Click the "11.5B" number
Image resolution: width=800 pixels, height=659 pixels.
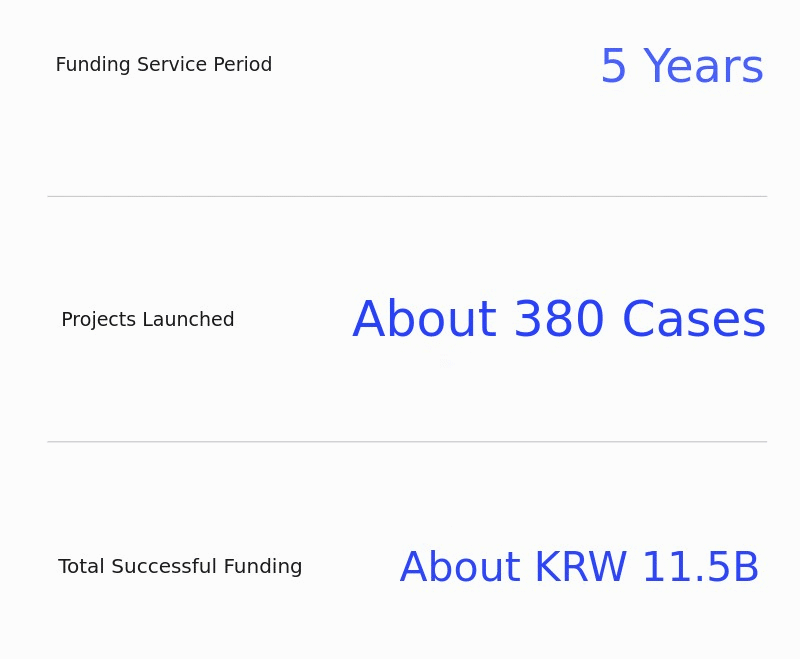coord(700,569)
